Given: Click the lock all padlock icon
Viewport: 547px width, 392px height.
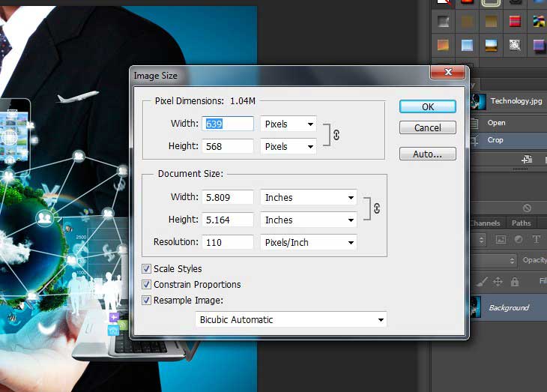Looking at the screenshot, I should click(x=515, y=282).
